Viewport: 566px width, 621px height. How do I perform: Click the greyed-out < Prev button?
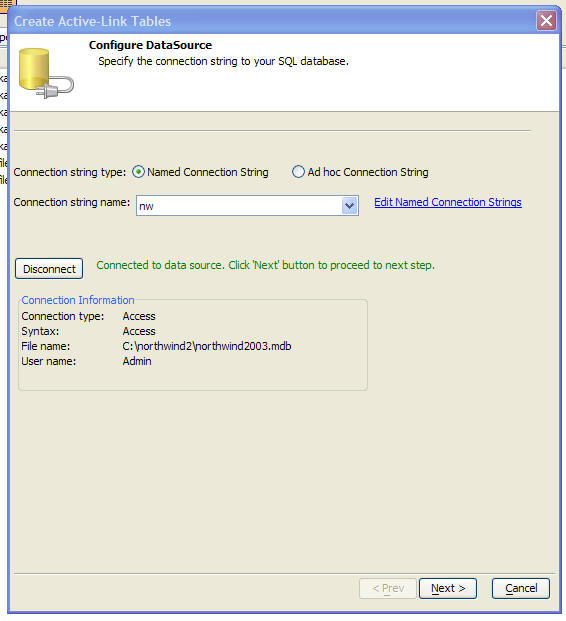point(388,588)
